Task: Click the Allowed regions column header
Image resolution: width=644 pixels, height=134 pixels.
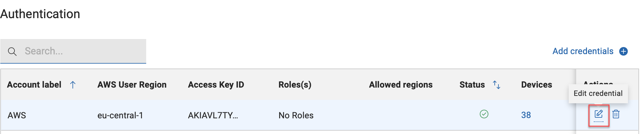Action: [401, 85]
